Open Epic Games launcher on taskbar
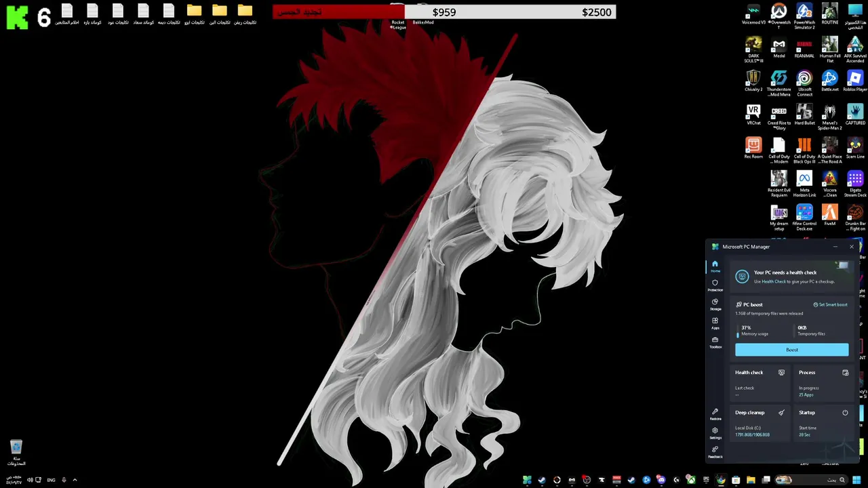This screenshot has height=488, width=868. (706, 480)
